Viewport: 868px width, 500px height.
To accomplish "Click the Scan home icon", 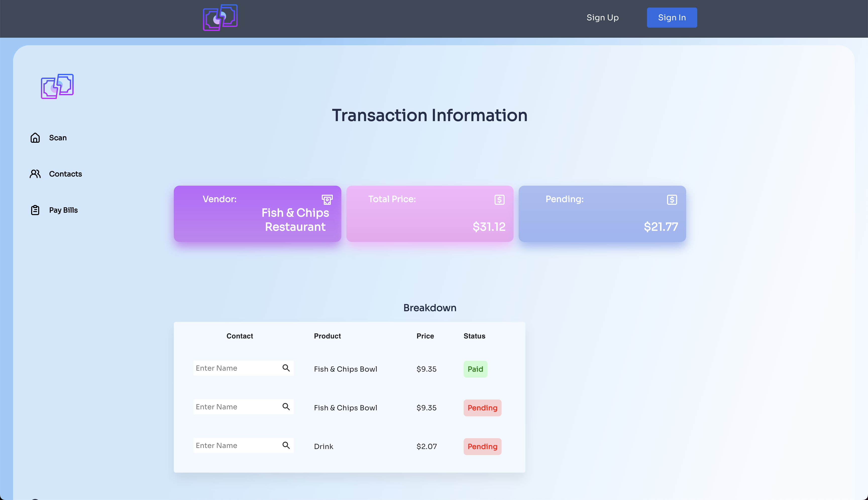I will 35,138.
